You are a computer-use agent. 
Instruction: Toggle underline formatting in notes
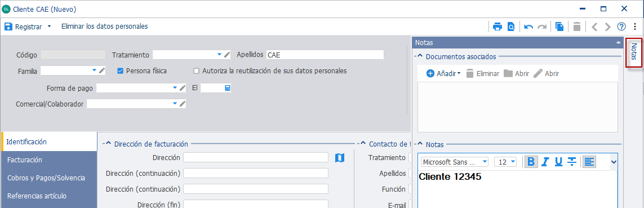(x=558, y=162)
